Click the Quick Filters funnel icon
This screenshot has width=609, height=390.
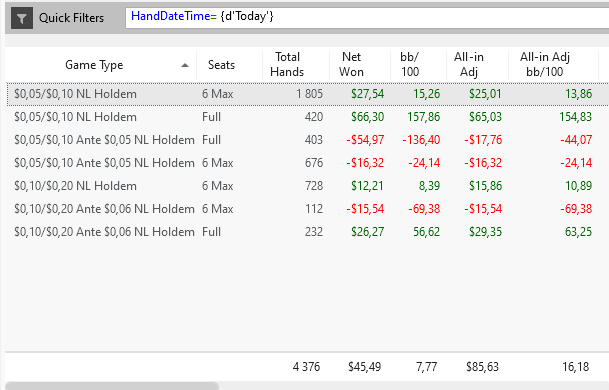coord(22,18)
